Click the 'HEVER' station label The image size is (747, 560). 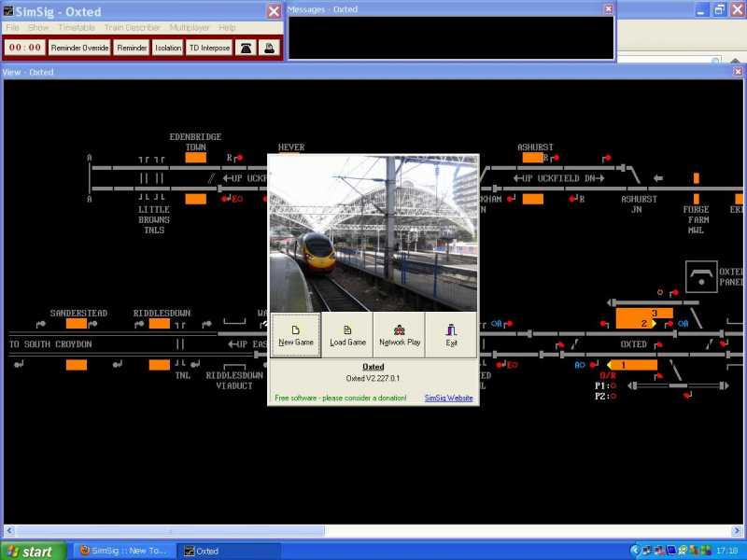click(x=291, y=147)
